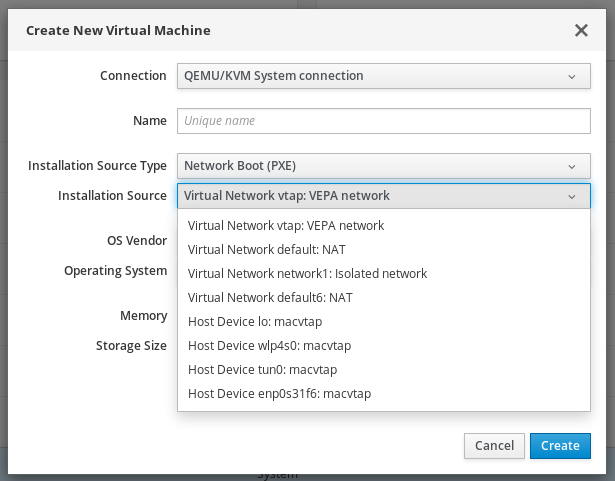The image size is (615, 481).
Task: Click the Create New Virtual Machine title
Action: [118, 30]
